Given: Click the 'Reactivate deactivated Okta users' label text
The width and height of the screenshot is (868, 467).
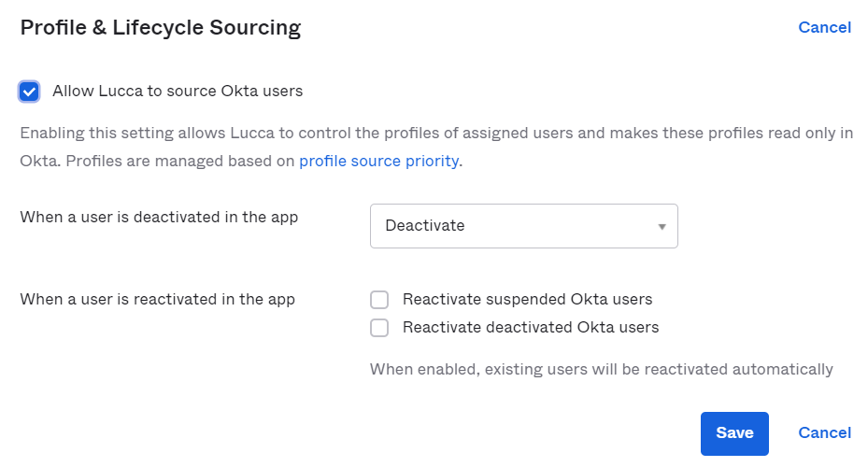Looking at the screenshot, I should (531, 328).
